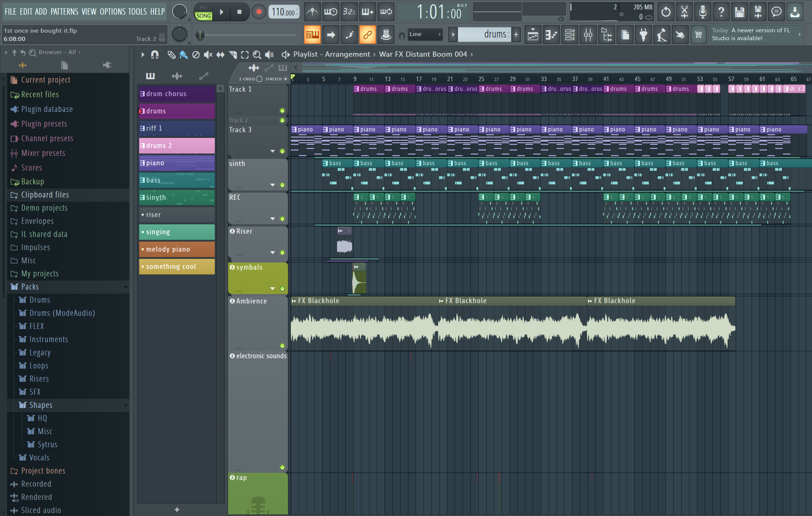Open the mixer window icon

pyautogui.click(x=588, y=35)
